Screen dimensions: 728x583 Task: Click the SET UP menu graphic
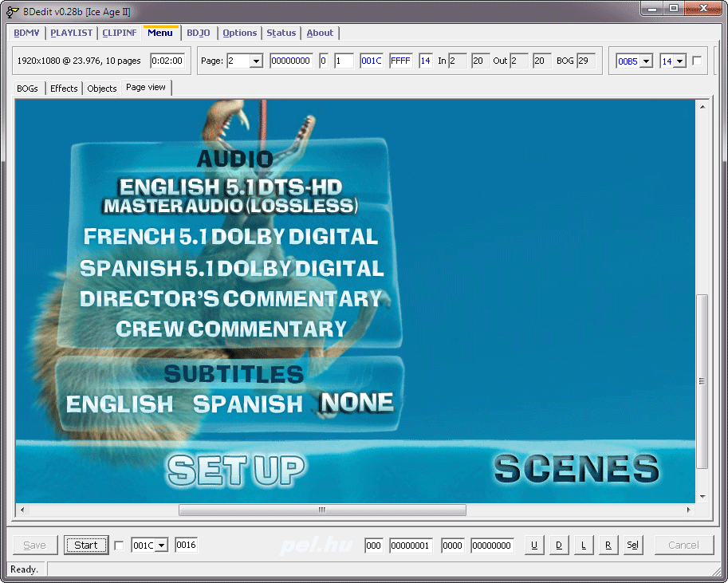pos(236,470)
